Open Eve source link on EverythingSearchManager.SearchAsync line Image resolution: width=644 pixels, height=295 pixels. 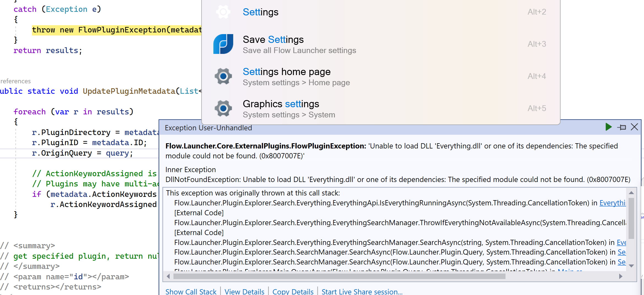[x=621, y=242]
